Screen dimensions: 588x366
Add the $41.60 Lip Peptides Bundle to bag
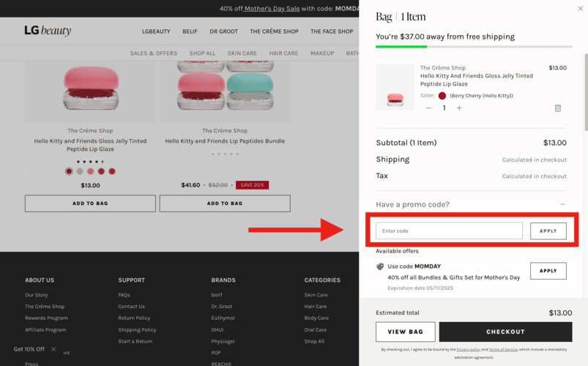(225, 203)
